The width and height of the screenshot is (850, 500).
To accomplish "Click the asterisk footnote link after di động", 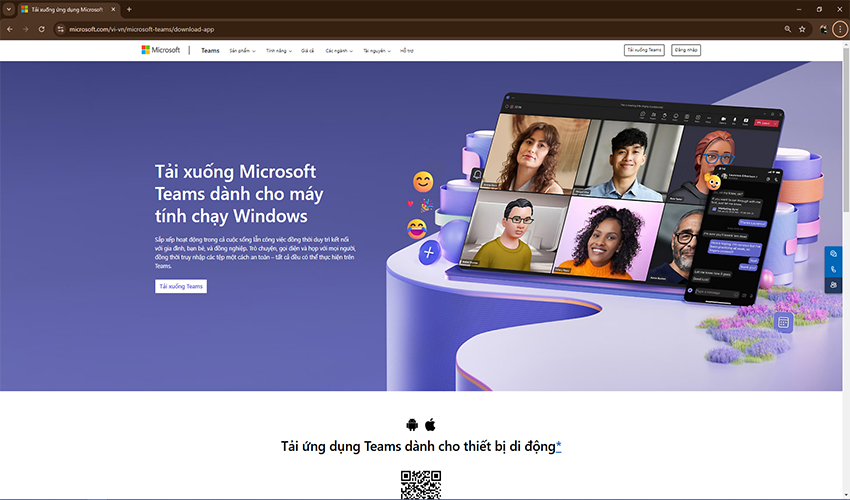I will 558,446.
